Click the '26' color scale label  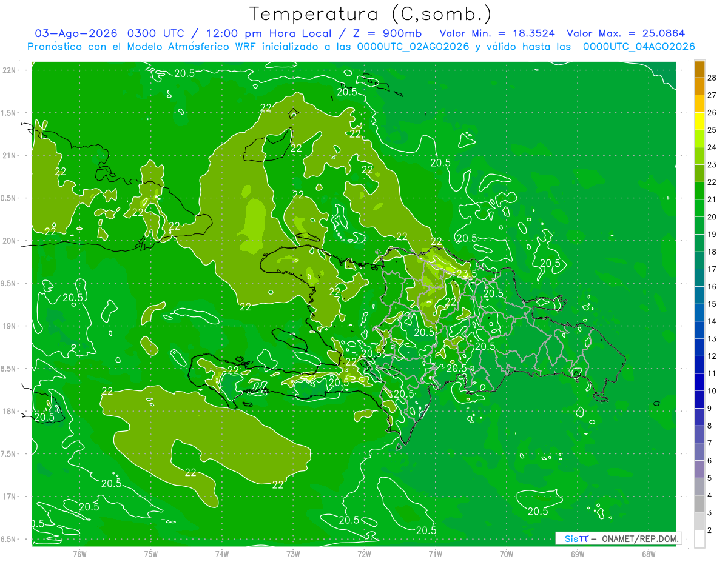coord(712,112)
